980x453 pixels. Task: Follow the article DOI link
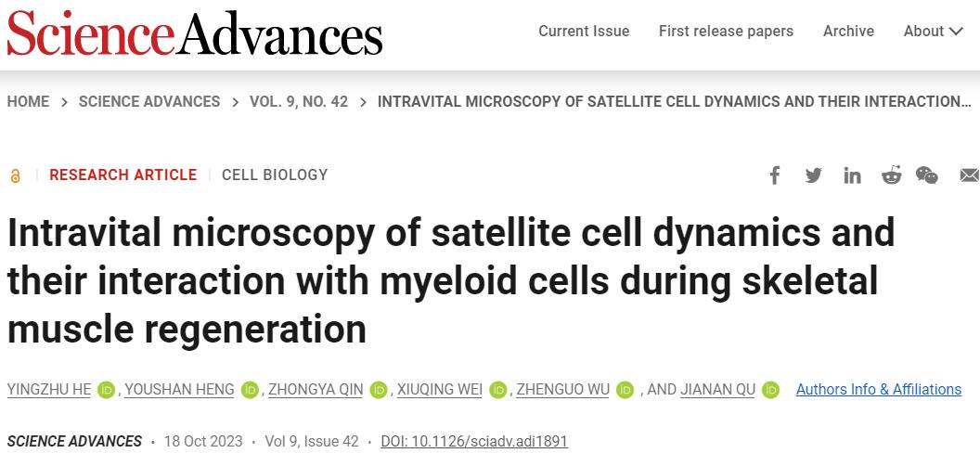point(474,441)
